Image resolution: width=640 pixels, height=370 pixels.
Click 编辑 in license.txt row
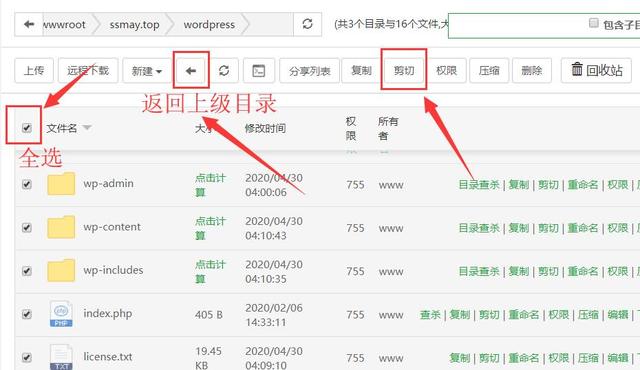[618, 358]
